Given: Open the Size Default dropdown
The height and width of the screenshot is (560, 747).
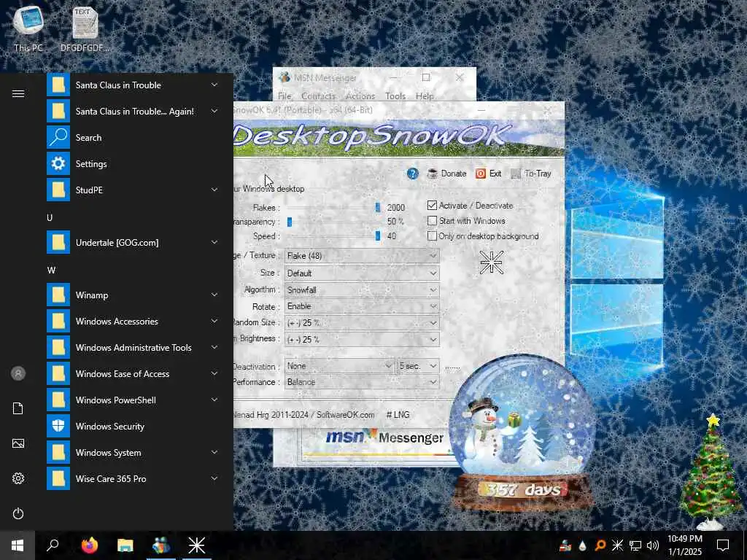Looking at the screenshot, I should point(362,273).
